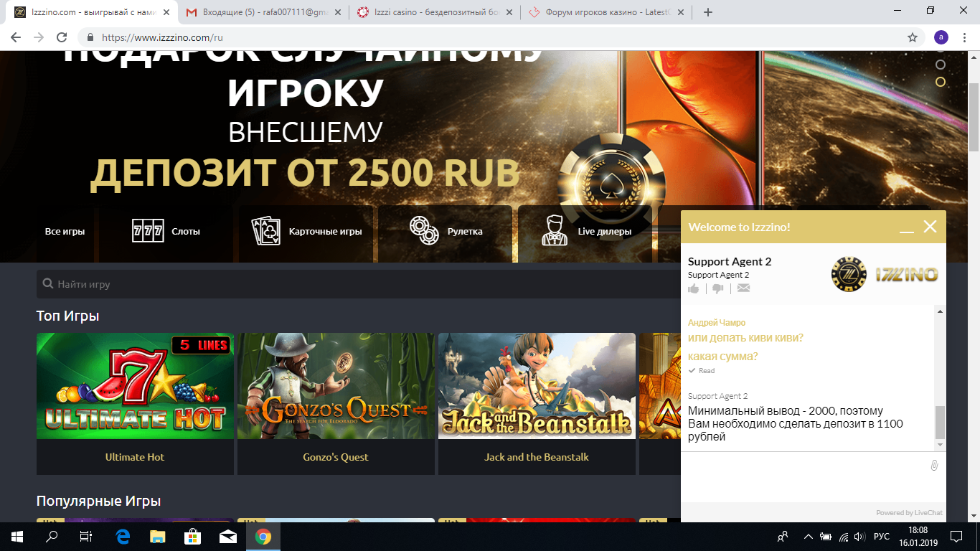
Task: Switch the РУС input language
Action: coord(882,537)
